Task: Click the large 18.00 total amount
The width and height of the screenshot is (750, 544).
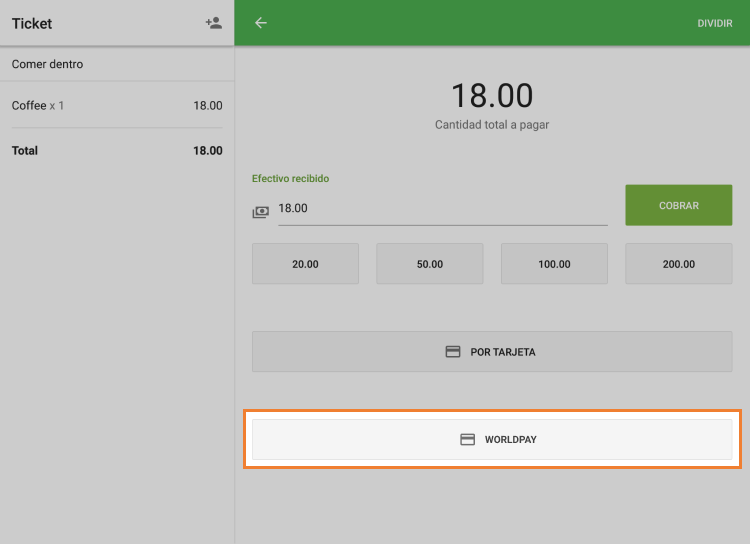Action: [492, 95]
